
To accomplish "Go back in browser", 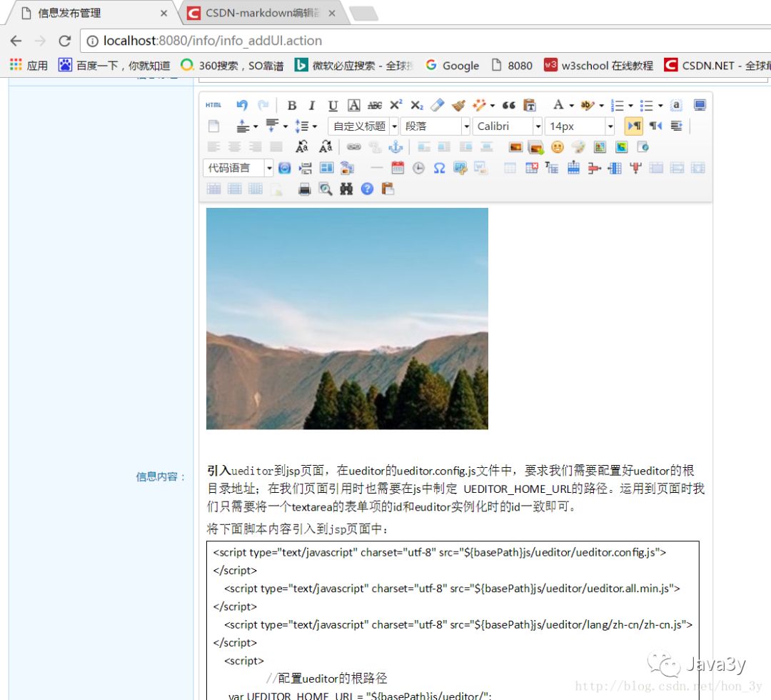I will pos(16,41).
